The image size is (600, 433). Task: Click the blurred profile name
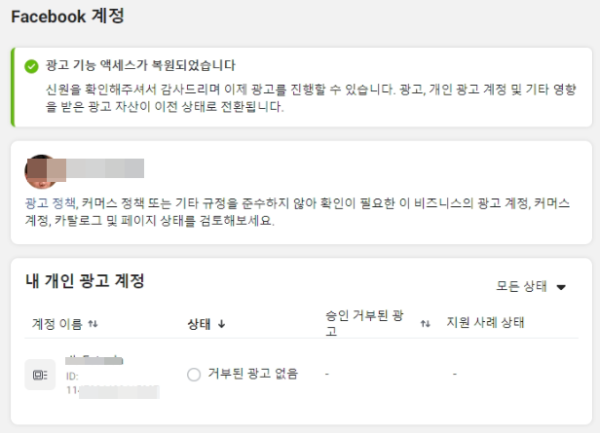[105, 168]
